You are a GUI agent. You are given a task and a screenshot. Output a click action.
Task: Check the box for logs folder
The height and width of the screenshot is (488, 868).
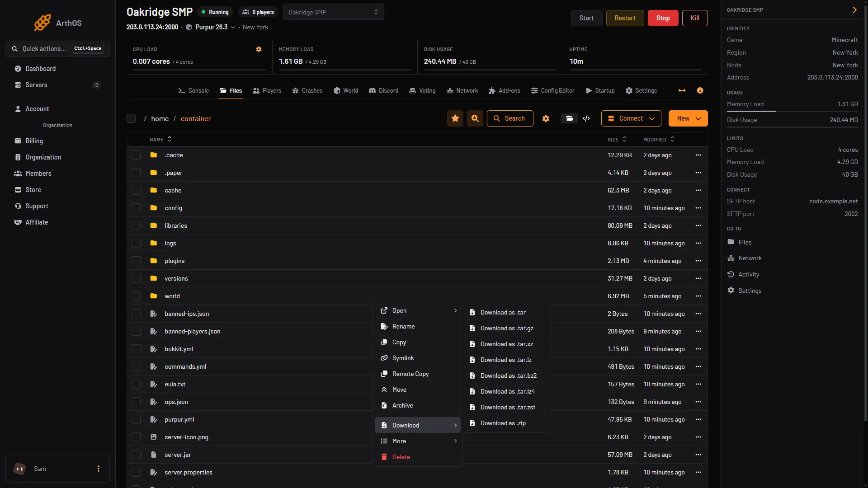coord(136,243)
